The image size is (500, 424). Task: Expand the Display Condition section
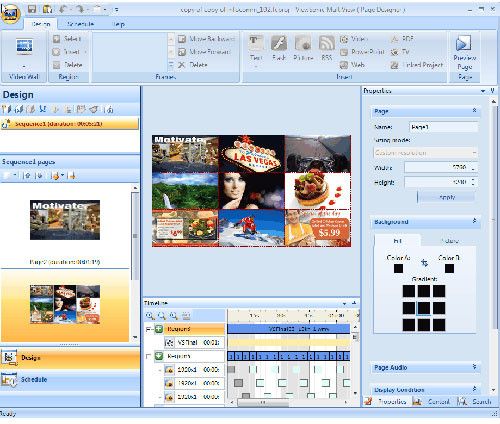474,389
